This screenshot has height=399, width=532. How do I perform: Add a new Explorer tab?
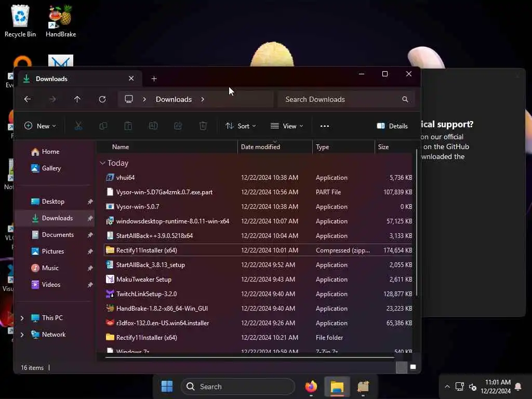(x=154, y=79)
